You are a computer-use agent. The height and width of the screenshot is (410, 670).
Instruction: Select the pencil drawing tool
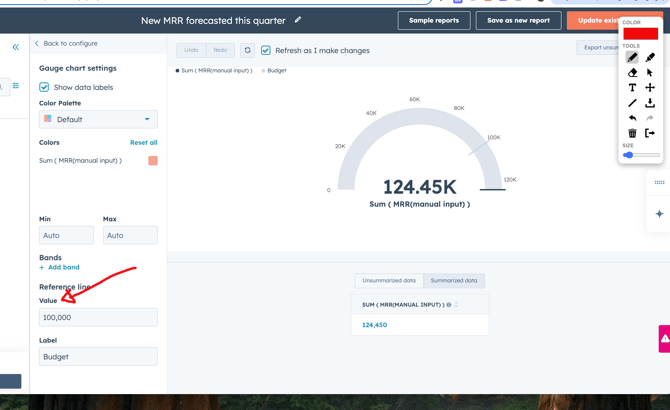pyautogui.click(x=632, y=57)
